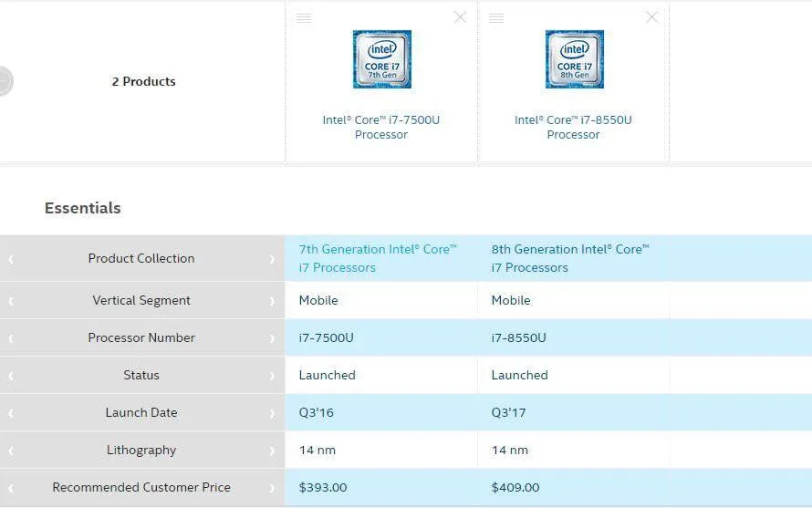Click the 2 Products heading
Screen dimensions: 812x508
point(143,81)
